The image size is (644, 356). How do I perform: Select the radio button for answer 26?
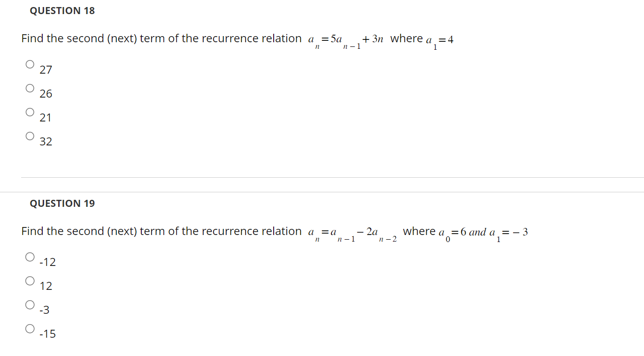click(x=30, y=88)
